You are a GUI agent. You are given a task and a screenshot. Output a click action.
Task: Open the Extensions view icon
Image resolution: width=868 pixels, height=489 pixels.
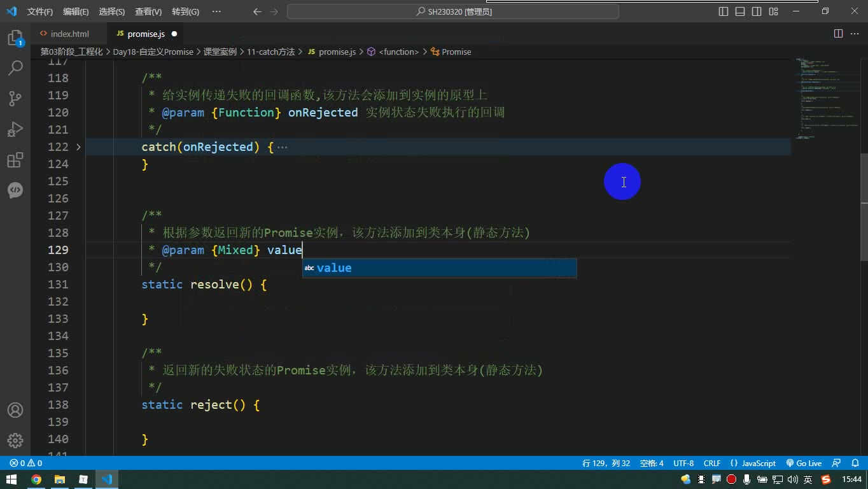tap(15, 160)
